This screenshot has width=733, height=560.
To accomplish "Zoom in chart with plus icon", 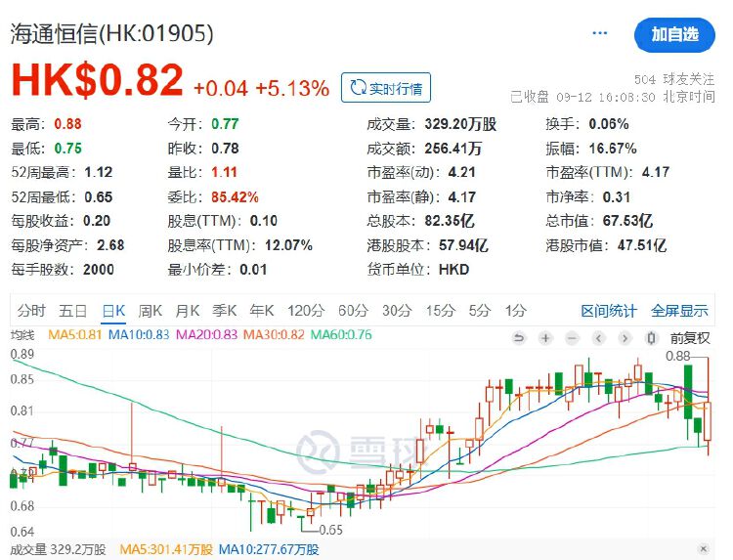I will click(545, 337).
